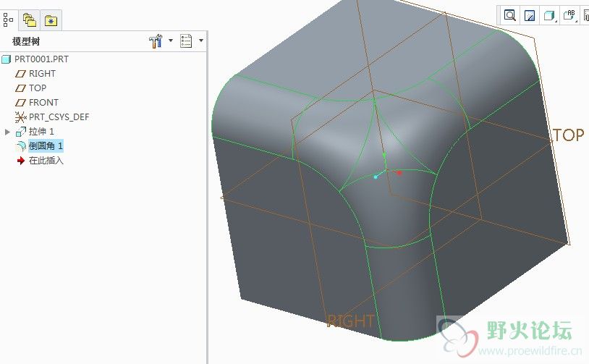Viewport: 589px width, 364px height.
Task: Click the RIGHT plane label in viewport
Action: click(x=350, y=321)
